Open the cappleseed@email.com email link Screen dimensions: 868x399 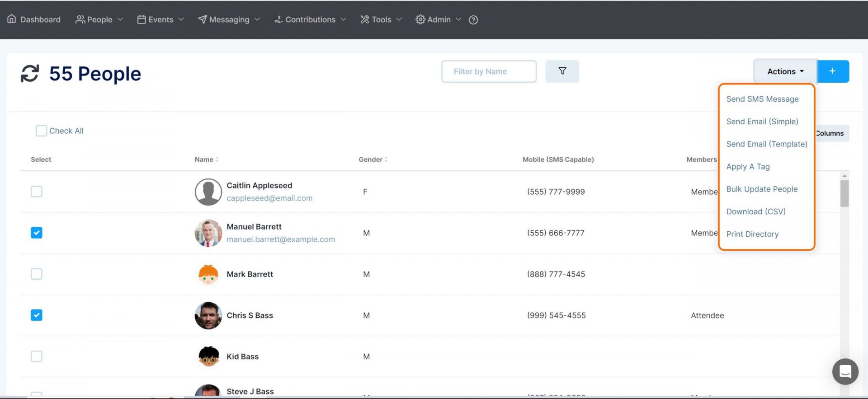click(x=269, y=198)
